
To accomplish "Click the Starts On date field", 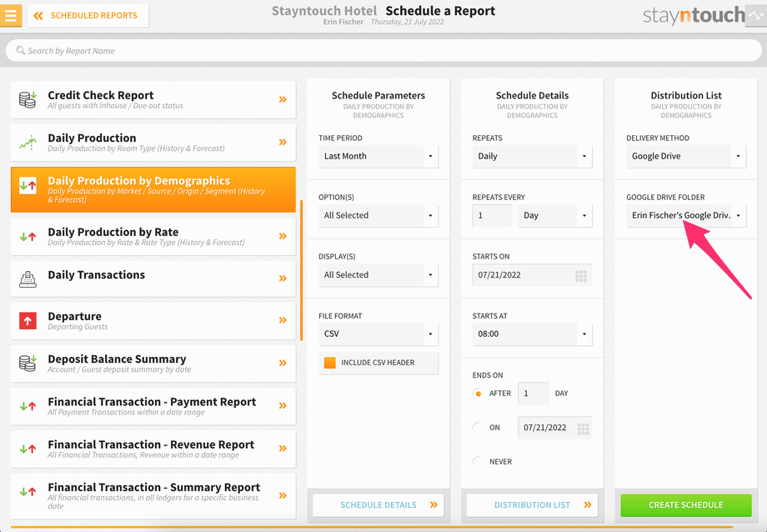I will click(x=532, y=275).
